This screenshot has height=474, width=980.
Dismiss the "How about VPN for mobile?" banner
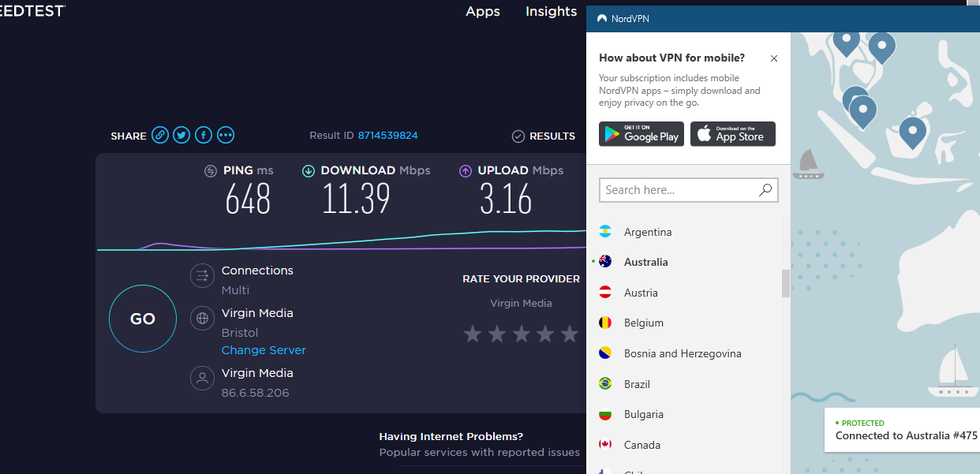774,58
